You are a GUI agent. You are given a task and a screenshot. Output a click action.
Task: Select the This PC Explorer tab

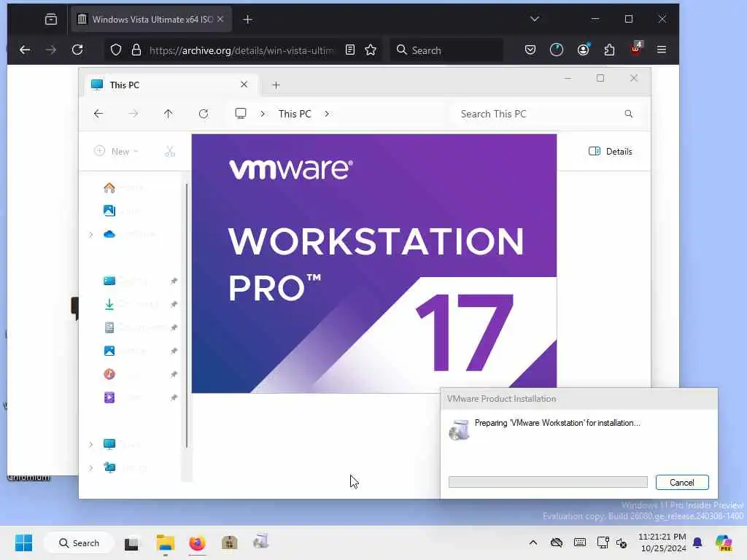[171, 85]
